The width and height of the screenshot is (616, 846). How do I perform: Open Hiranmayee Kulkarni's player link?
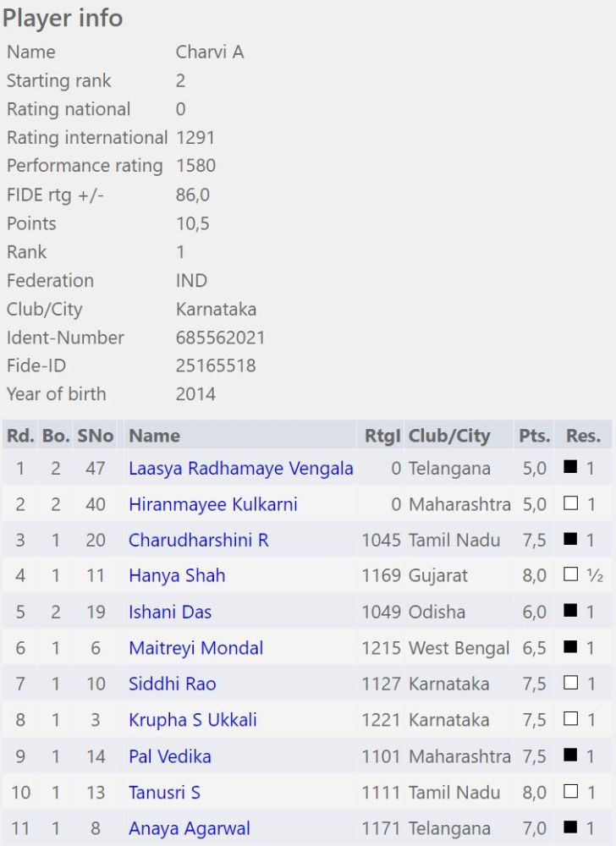pyautogui.click(x=212, y=504)
